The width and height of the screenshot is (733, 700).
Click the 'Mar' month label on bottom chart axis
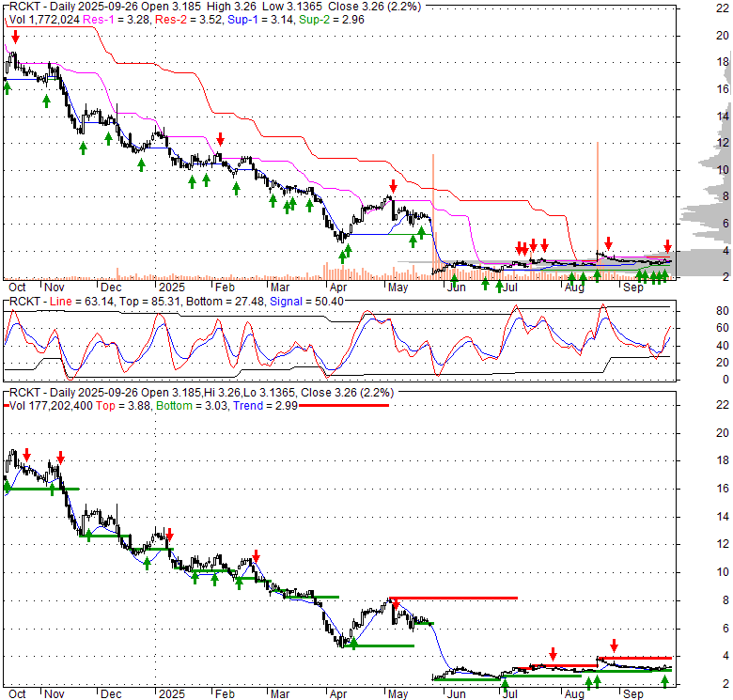coord(280,694)
